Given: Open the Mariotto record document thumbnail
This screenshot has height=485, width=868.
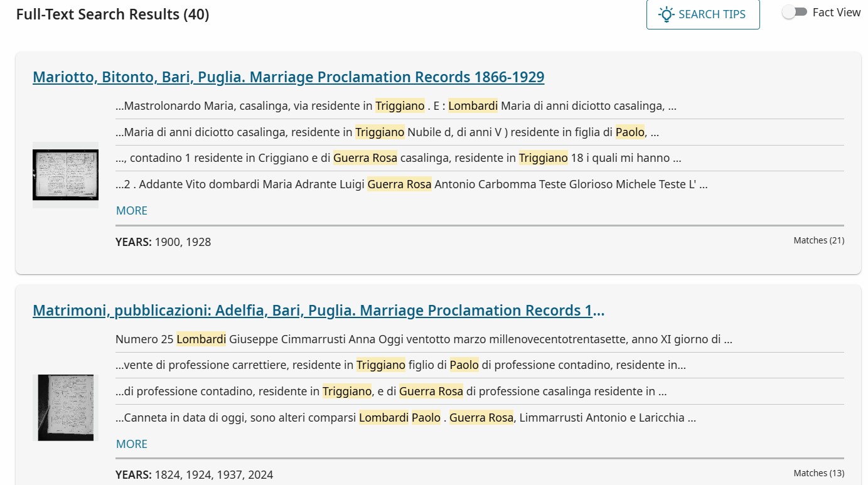Looking at the screenshot, I should coord(65,174).
